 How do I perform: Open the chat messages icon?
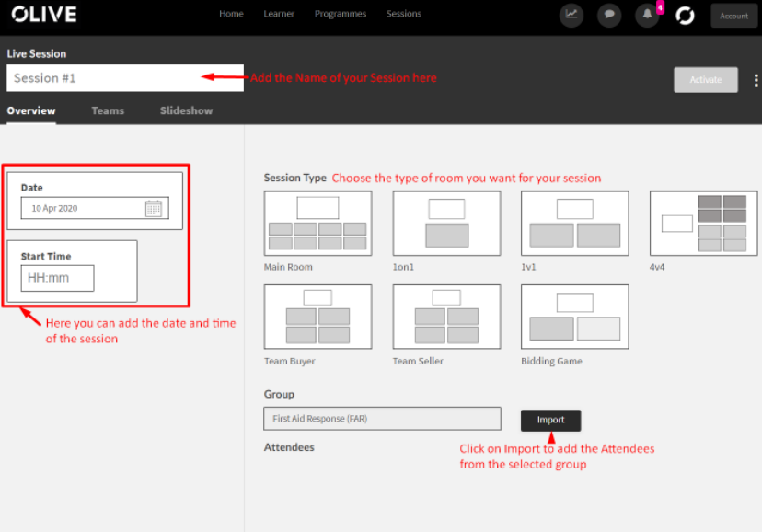point(609,16)
